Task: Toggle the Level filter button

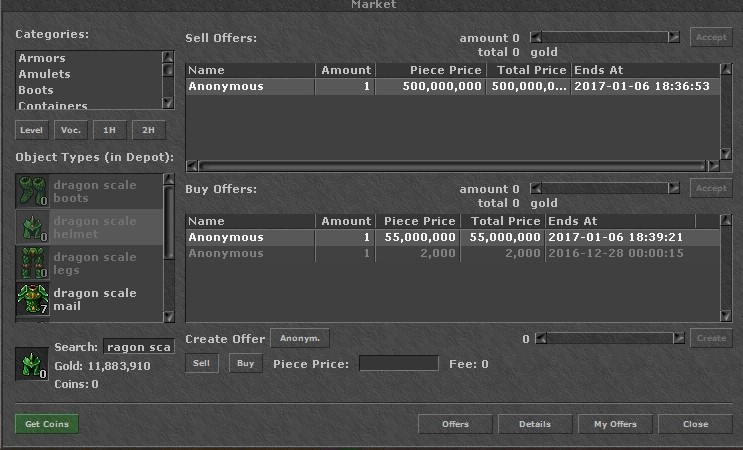Action: (x=32, y=130)
